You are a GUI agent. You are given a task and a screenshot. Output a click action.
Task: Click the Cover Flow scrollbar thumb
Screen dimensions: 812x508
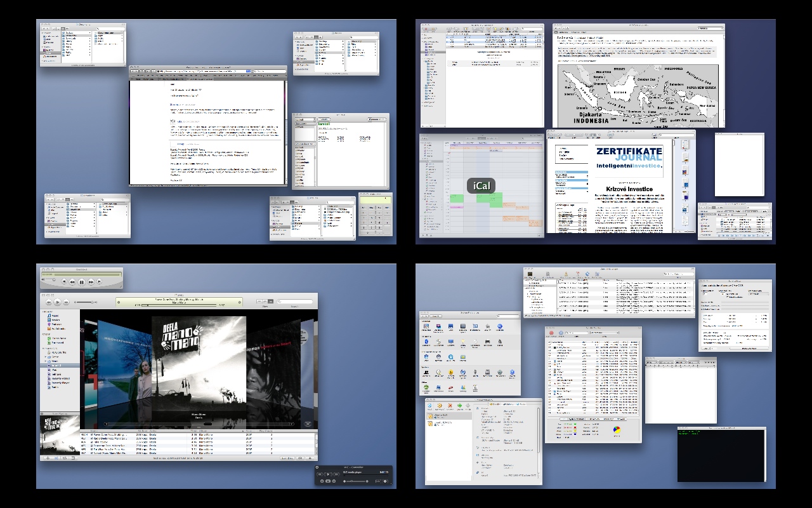[x=207, y=424]
